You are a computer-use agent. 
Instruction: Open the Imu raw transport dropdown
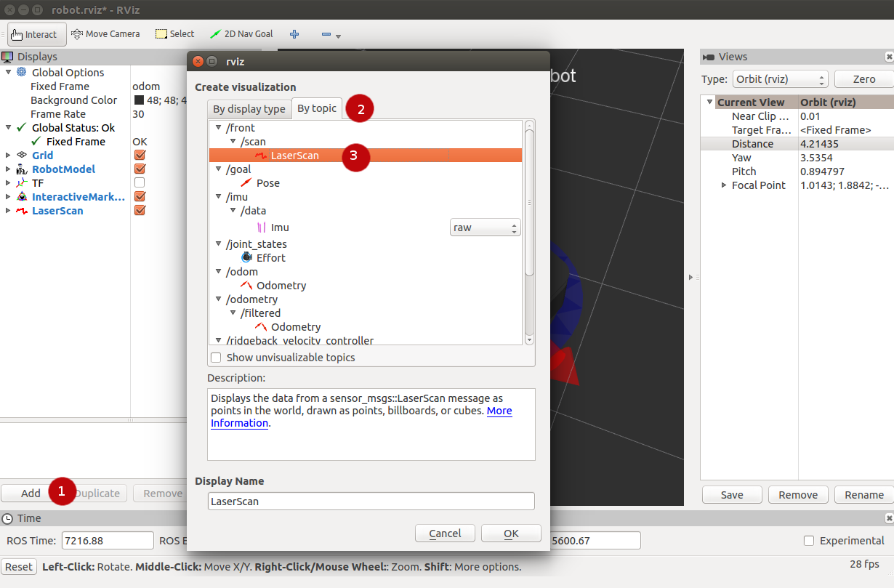485,227
